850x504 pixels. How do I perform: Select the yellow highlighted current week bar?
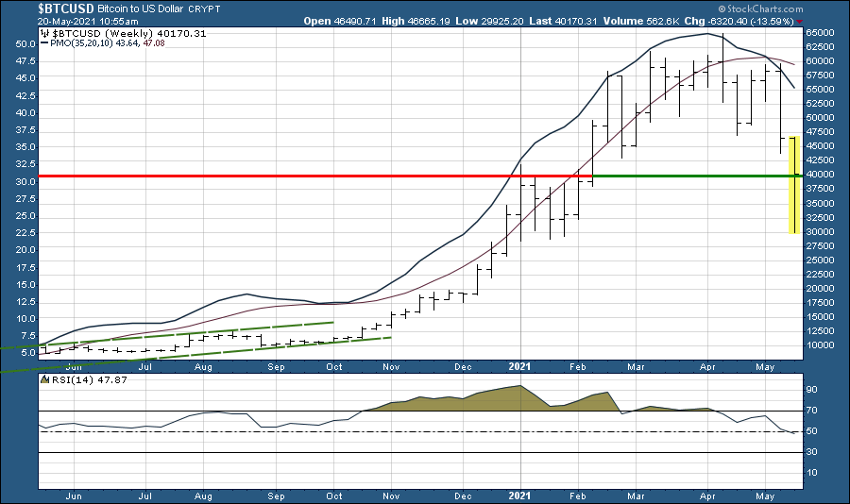796,184
